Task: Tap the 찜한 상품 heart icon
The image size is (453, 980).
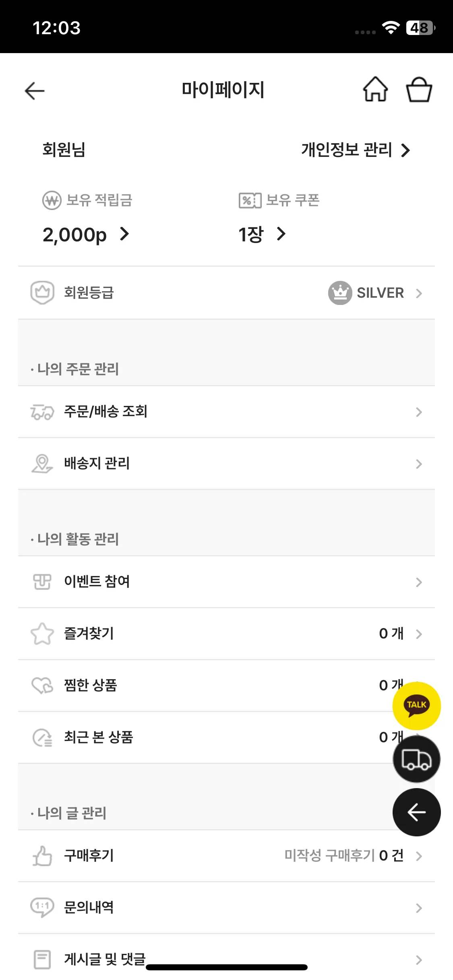Action: click(42, 686)
